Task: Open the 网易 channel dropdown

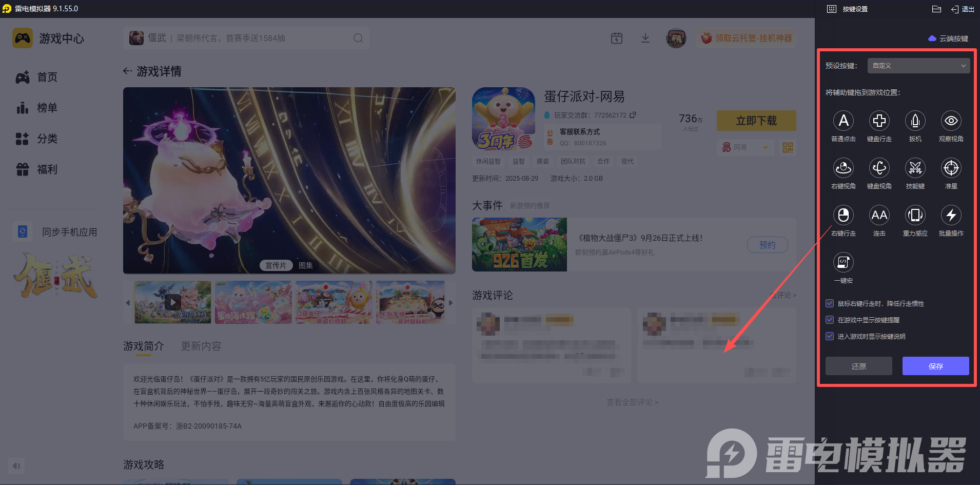Action: pyautogui.click(x=746, y=147)
